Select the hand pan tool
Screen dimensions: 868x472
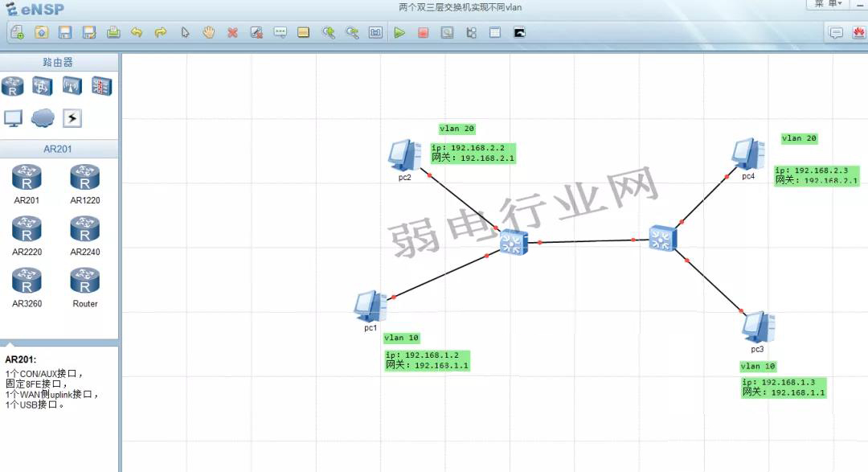[209, 33]
